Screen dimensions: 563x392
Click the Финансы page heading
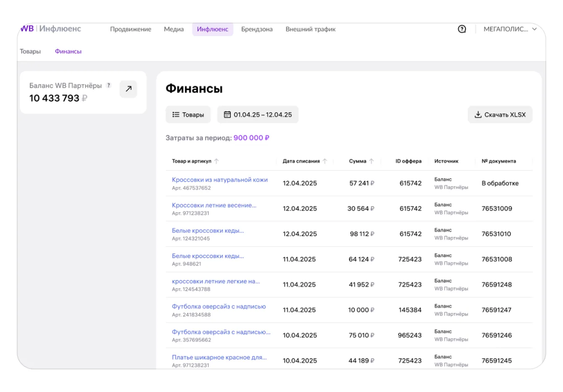point(194,88)
